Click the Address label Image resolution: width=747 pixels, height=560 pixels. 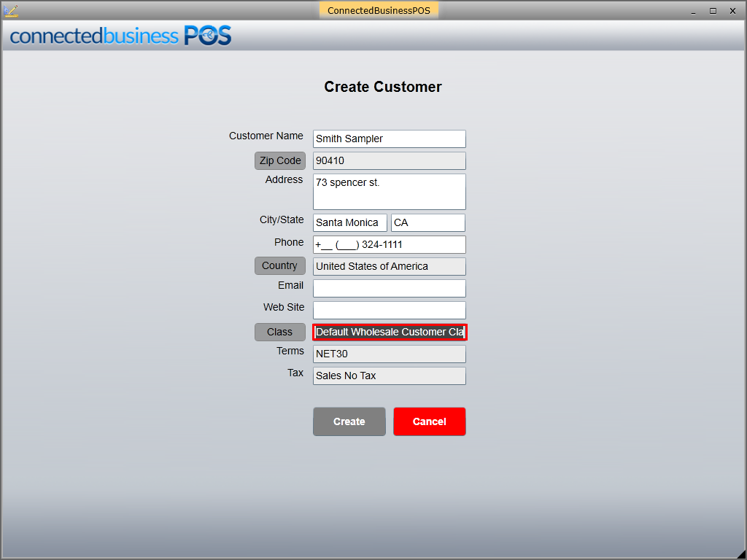tap(284, 179)
